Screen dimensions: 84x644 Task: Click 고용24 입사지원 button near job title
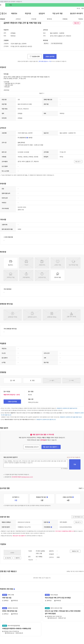[50, 56]
